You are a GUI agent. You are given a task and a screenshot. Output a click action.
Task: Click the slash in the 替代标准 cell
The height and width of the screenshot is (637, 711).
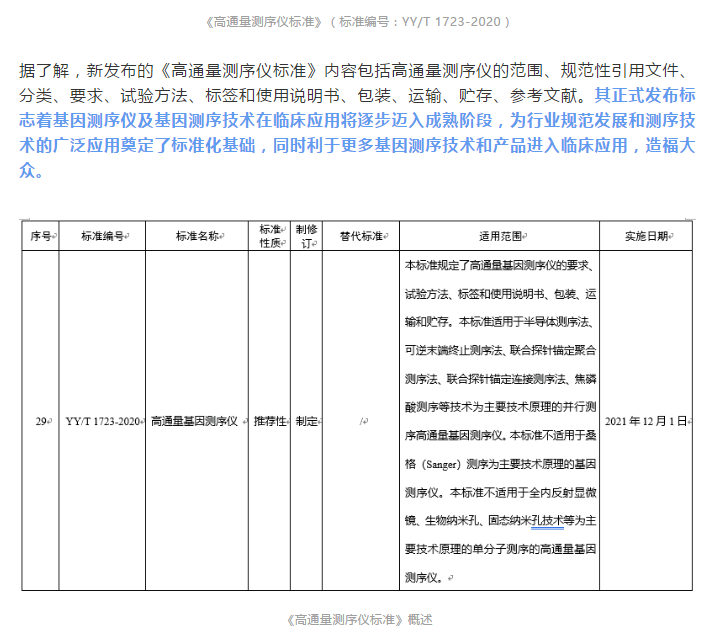(x=361, y=421)
